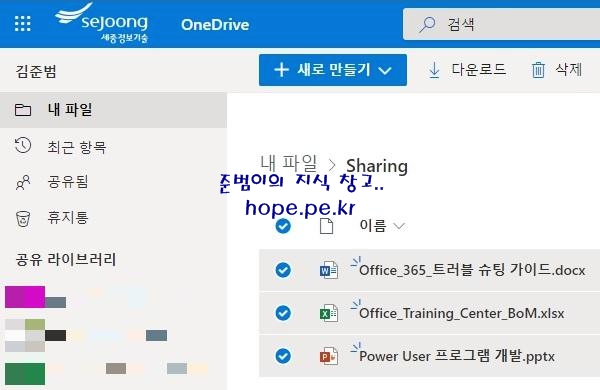
Task: Open the app launcher grid
Action: [x=23, y=24]
